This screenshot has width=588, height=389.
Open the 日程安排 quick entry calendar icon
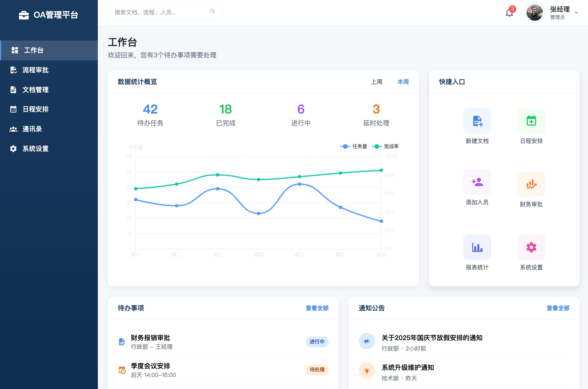pos(531,121)
